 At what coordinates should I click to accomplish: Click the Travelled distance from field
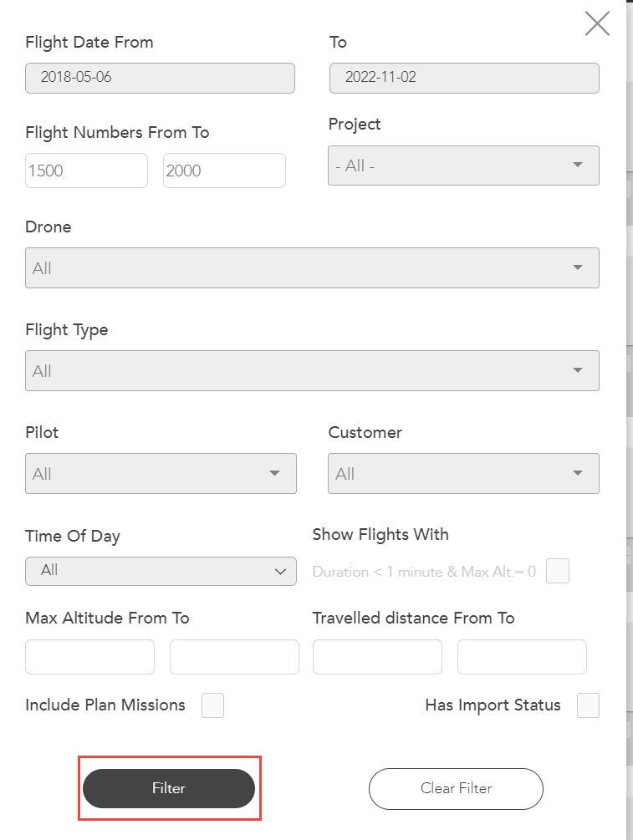(x=377, y=657)
